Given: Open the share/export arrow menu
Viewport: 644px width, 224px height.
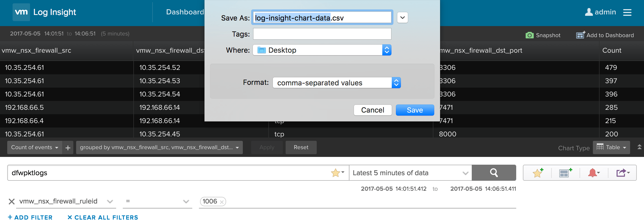Looking at the screenshot, I should 623,173.
